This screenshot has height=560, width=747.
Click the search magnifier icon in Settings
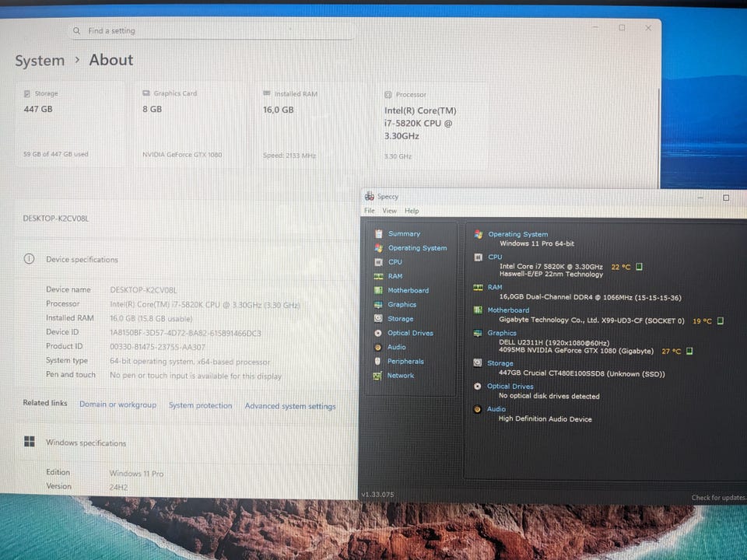[x=76, y=30]
